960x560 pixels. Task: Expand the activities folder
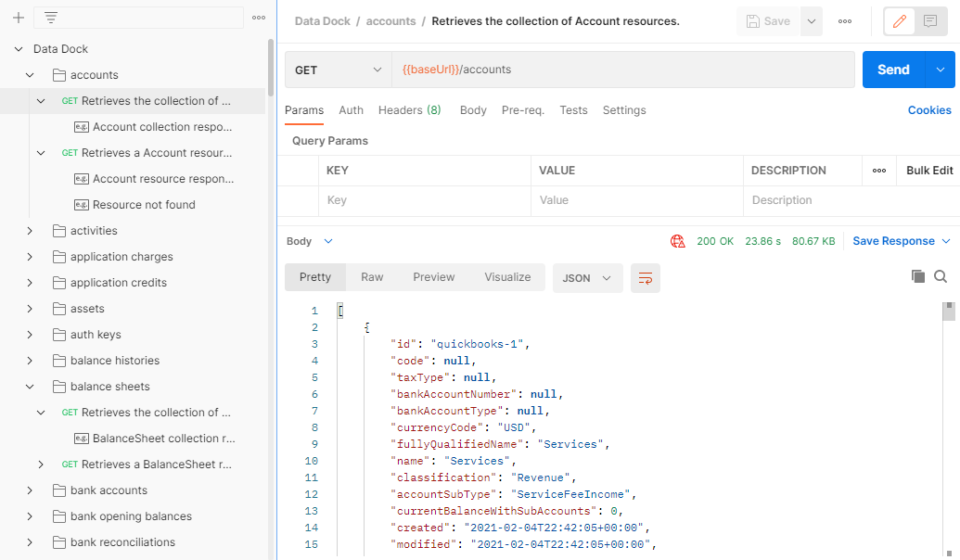[x=30, y=231]
